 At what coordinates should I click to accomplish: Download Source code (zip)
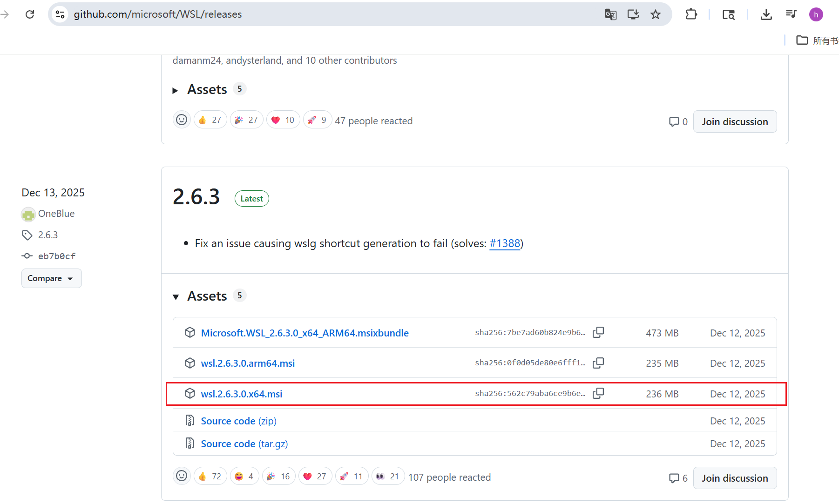(x=239, y=421)
